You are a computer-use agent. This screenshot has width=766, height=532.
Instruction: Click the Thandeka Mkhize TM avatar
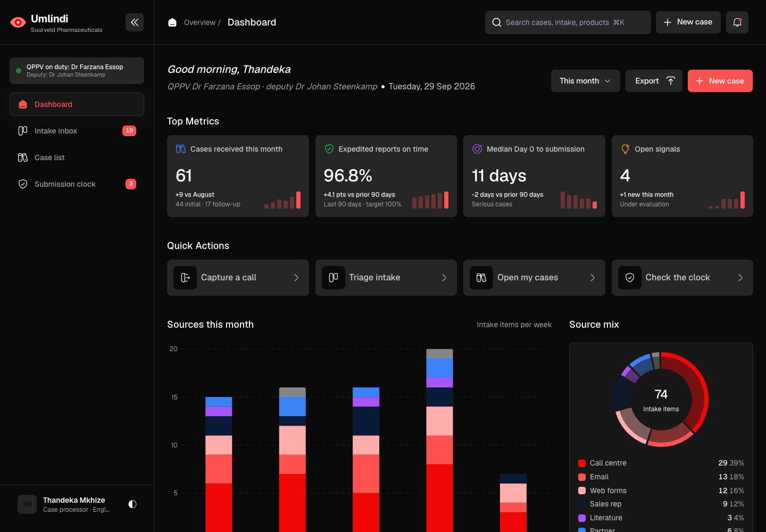(x=27, y=504)
